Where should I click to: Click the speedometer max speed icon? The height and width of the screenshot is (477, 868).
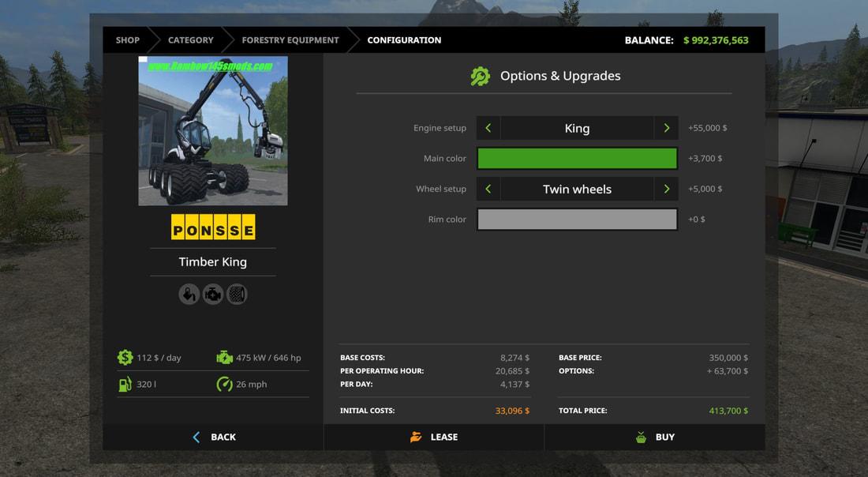tap(224, 385)
